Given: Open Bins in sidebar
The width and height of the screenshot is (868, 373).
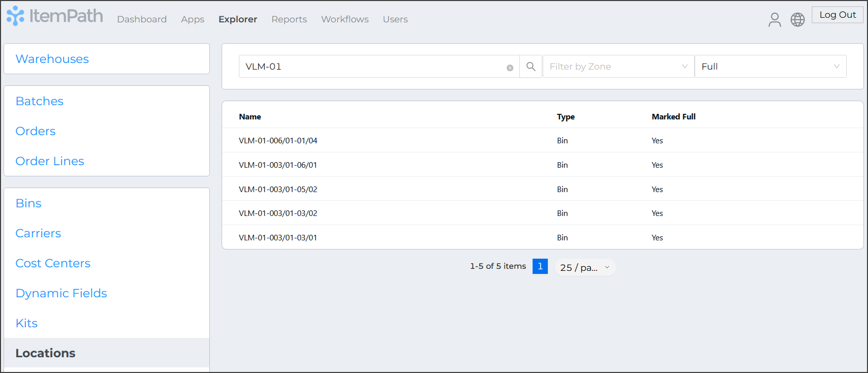Looking at the screenshot, I should tap(28, 203).
